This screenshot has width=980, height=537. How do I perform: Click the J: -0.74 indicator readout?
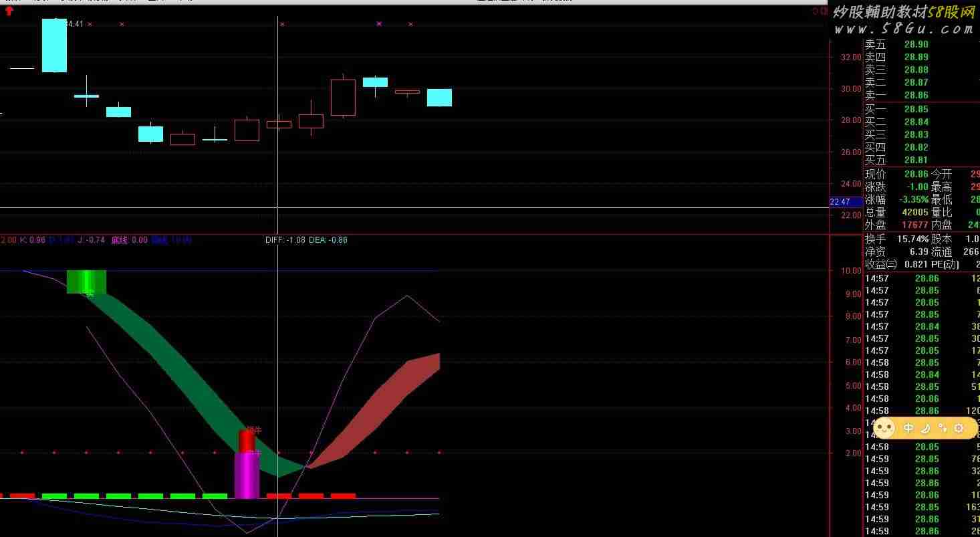point(91,240)
